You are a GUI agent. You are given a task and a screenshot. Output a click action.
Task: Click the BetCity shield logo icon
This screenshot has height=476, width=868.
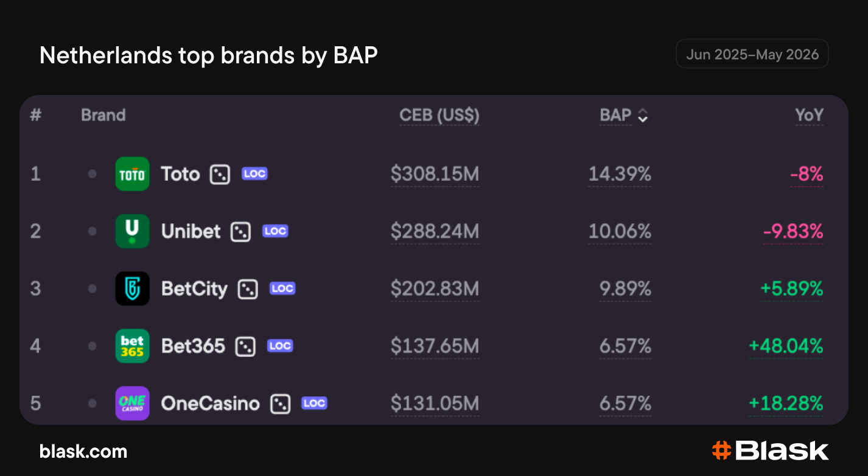[x=132, y=289]
